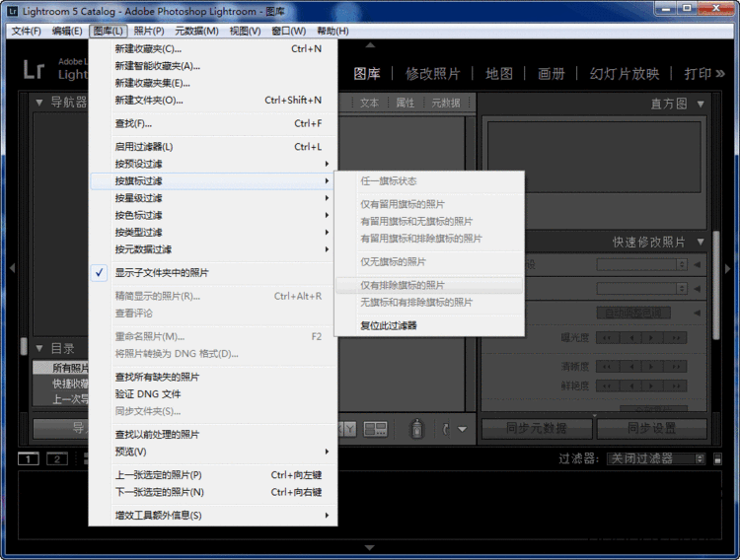Click clarity large decrease double-arrow

(x=608, y=367)
